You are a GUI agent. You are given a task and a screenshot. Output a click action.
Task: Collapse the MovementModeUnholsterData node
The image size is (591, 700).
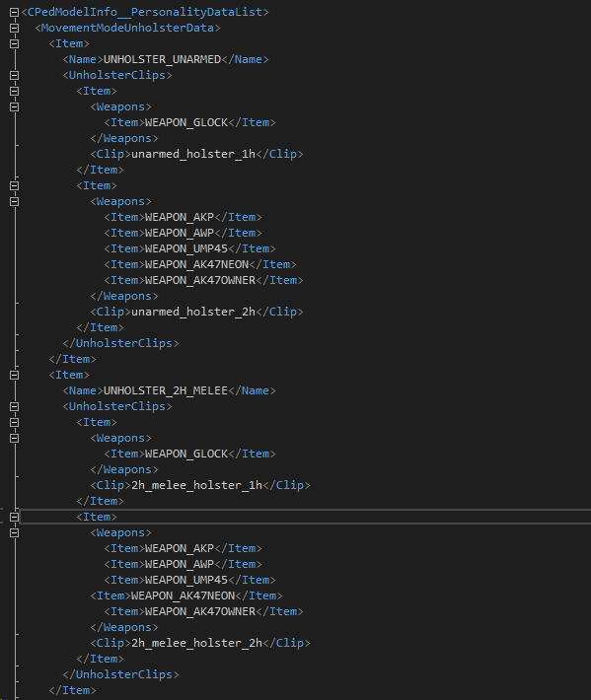coord(14,28)
